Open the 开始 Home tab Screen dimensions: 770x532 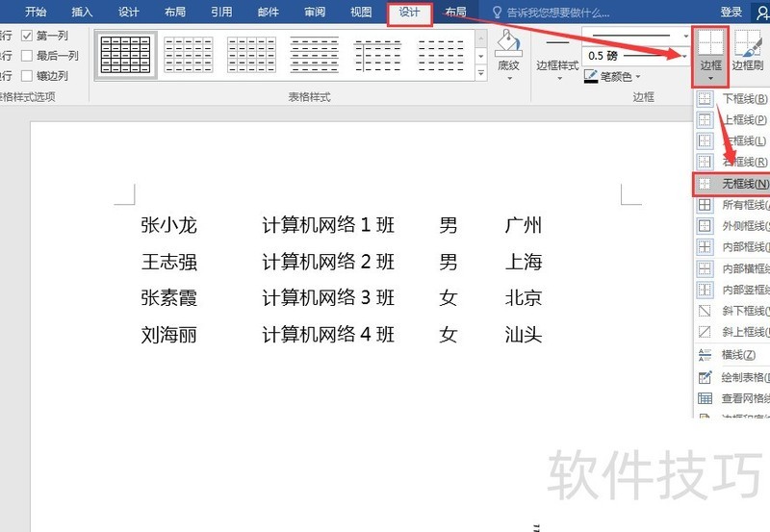click(36, 12)
